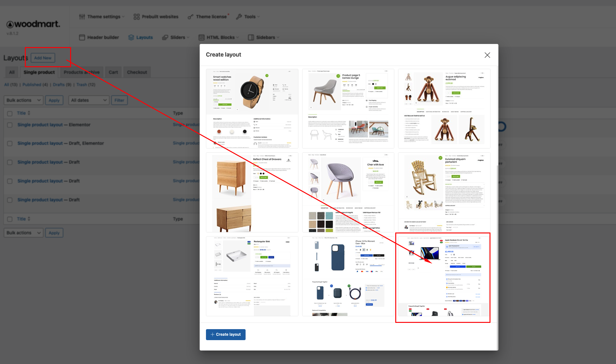Sort by Title in table footer
616x364 pixels.
[x=24, y=219]
